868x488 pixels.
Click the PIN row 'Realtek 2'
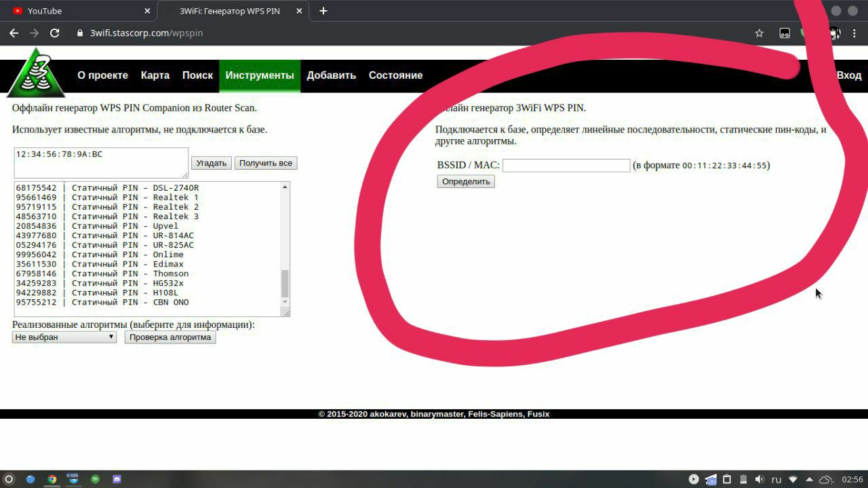point(107,206)
